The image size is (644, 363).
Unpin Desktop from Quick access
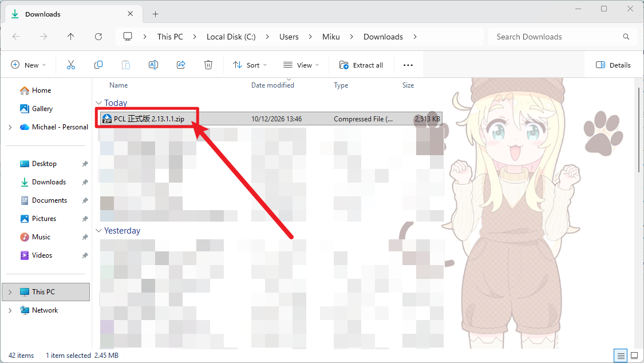[85, 164]
